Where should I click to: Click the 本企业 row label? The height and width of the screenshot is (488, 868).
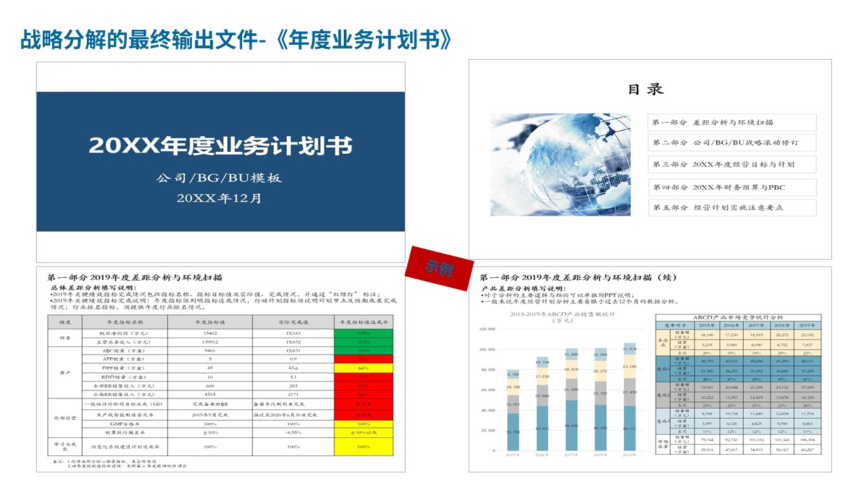click(x=662, y=342)
